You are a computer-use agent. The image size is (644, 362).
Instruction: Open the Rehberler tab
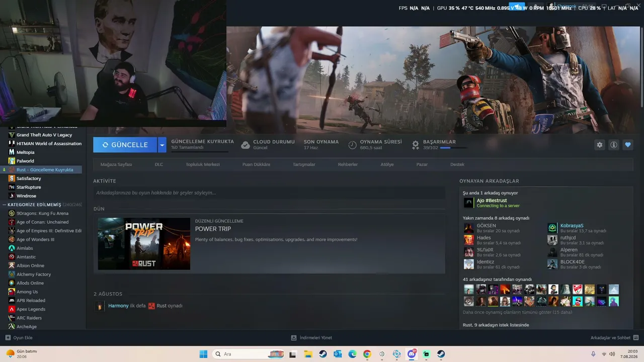[x=348, y=164]
